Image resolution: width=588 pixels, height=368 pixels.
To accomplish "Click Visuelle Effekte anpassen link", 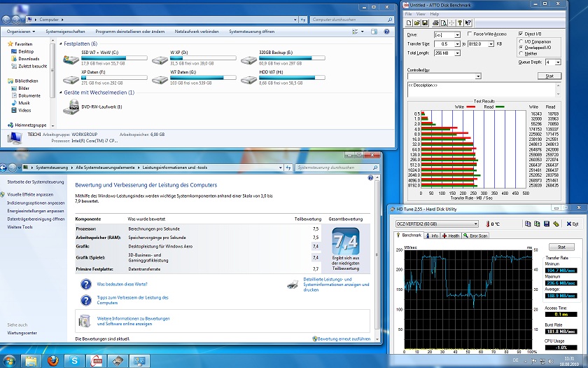I will [30, 195].
